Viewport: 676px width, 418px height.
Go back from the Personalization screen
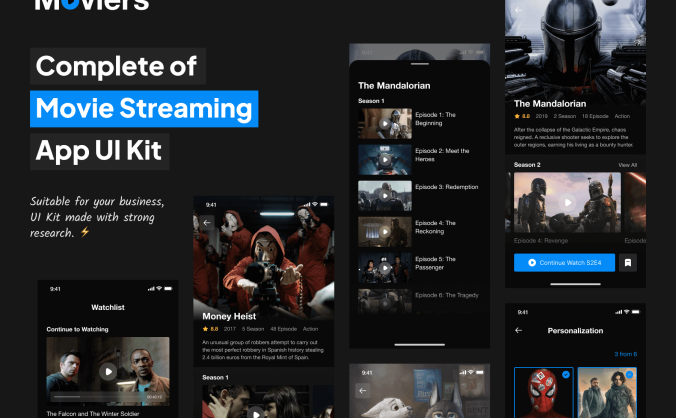tap(519, 331)
